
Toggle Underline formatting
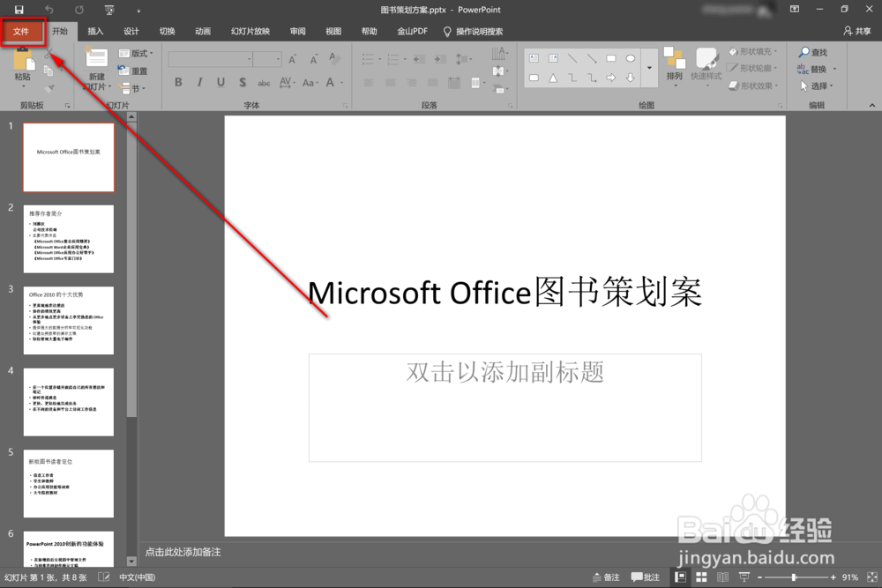pos(221,82)
